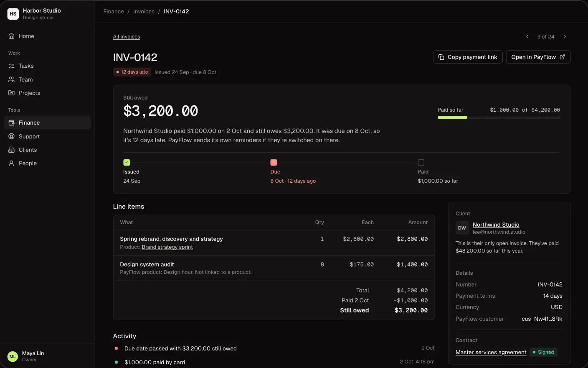Click the $3,200.00 still owed amount heading
The image size is (588, 368).
tap(161, 111)
